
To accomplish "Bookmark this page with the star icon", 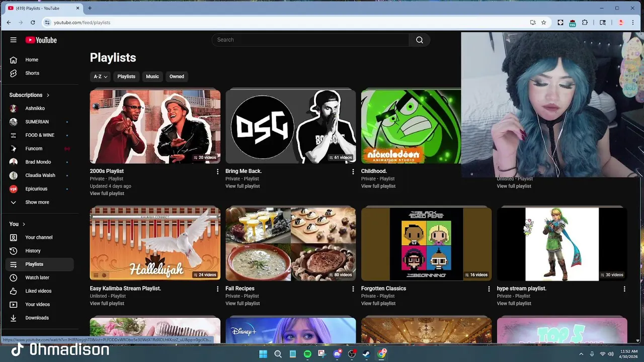I will pos(544,23).
